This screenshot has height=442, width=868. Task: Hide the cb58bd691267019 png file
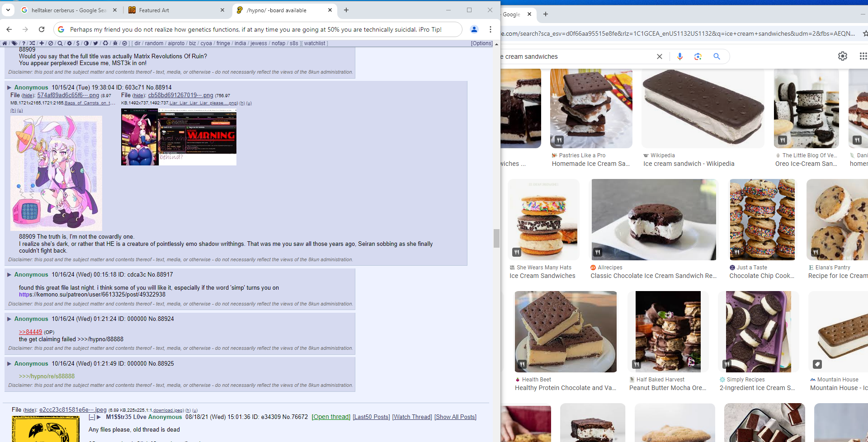(x=139, y=95)
